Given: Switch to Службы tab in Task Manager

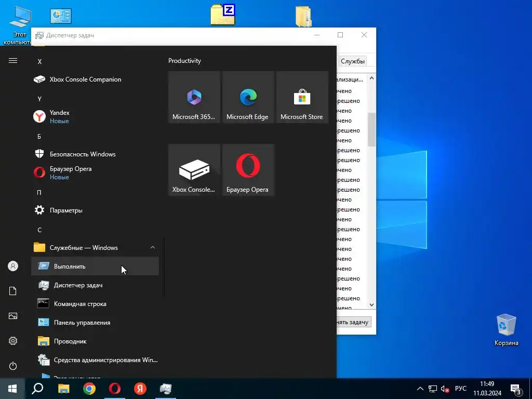Looking at the screenshot, I should tap(353, 61).
